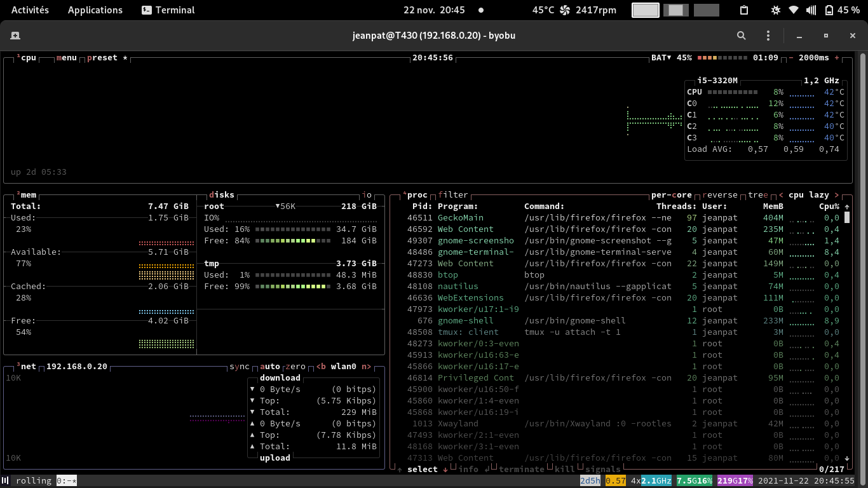Click 219G17% disk indicator in byobu bar

click(735, 481)
